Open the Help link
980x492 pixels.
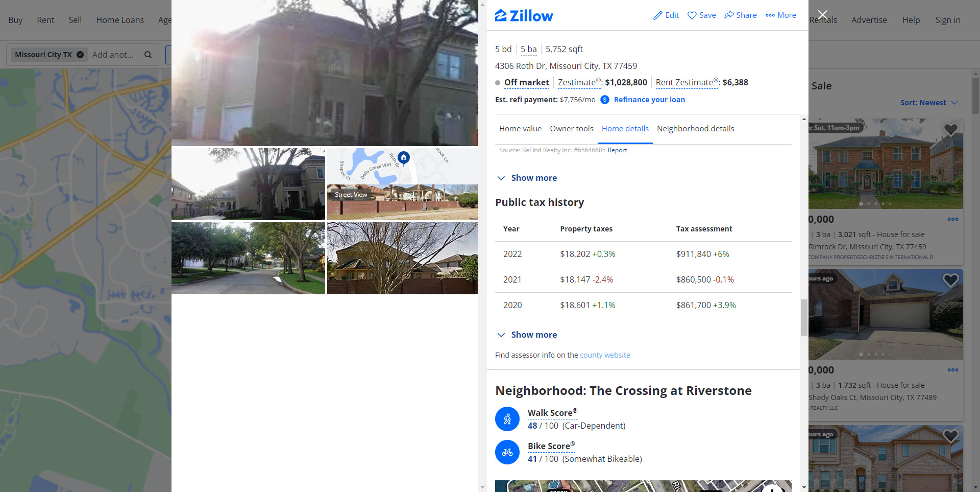pos(911,20)
